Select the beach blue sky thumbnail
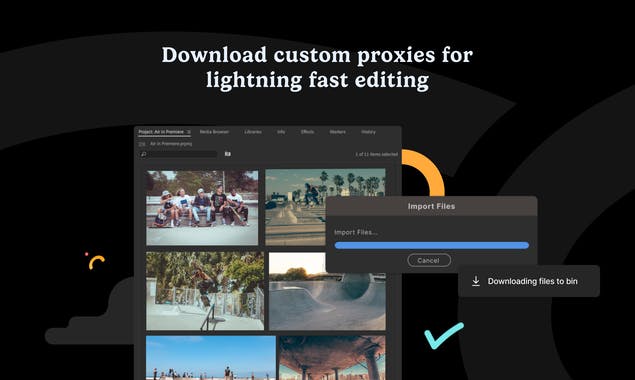Image resolution: width=635 pixels, height=380 pixels. 211,358
